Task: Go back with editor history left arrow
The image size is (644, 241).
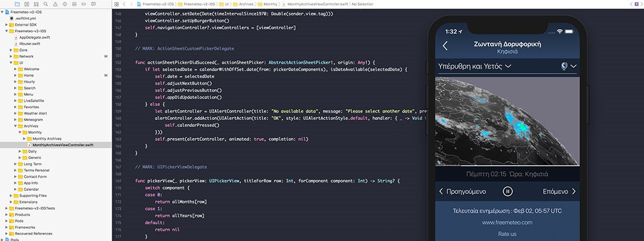Action: [x=124, y=4]
